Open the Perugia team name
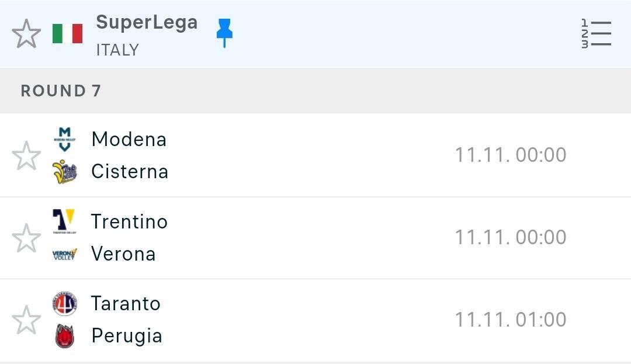The image size is (631, 364). coord(127,336)
